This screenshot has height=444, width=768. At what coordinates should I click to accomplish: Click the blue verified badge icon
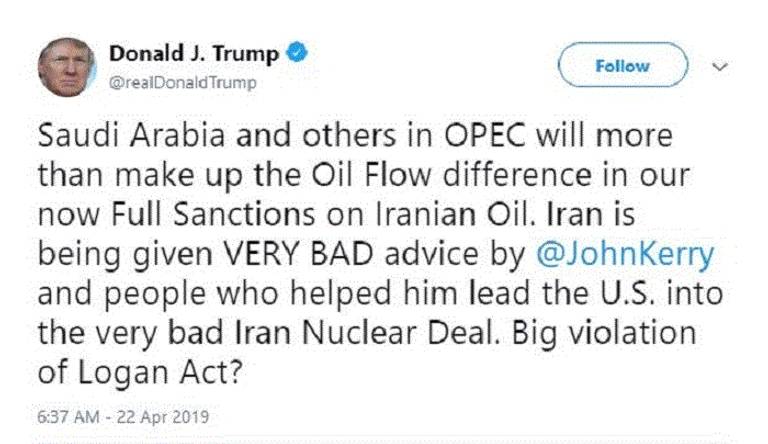click(x=297, y=57)
